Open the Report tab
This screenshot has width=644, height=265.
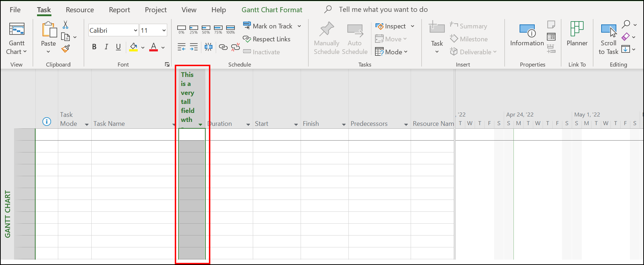tap(119, 10)
